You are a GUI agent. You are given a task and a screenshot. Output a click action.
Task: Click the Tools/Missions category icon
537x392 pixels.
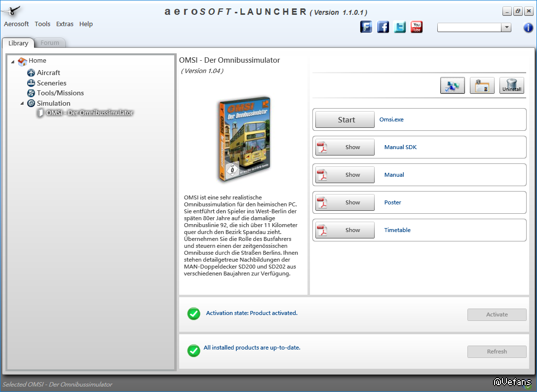click(31, 93)
